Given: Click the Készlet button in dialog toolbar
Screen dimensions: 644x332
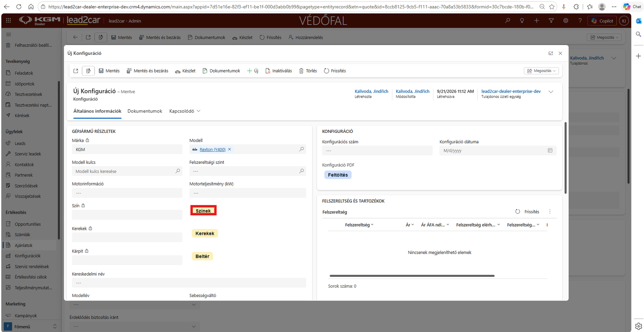Looking at the screenshot, I should (x=186, y=71).
